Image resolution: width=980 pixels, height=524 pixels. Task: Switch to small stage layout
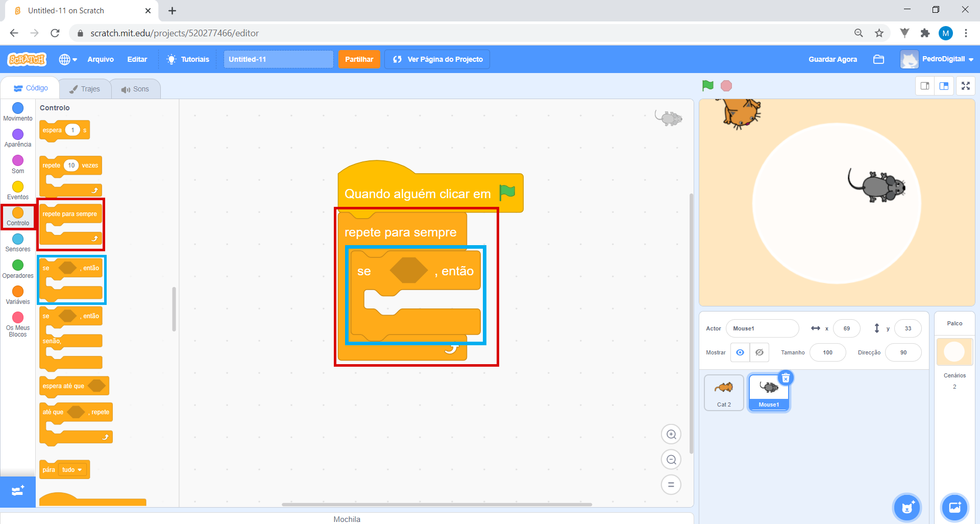(x=924, y=86)
